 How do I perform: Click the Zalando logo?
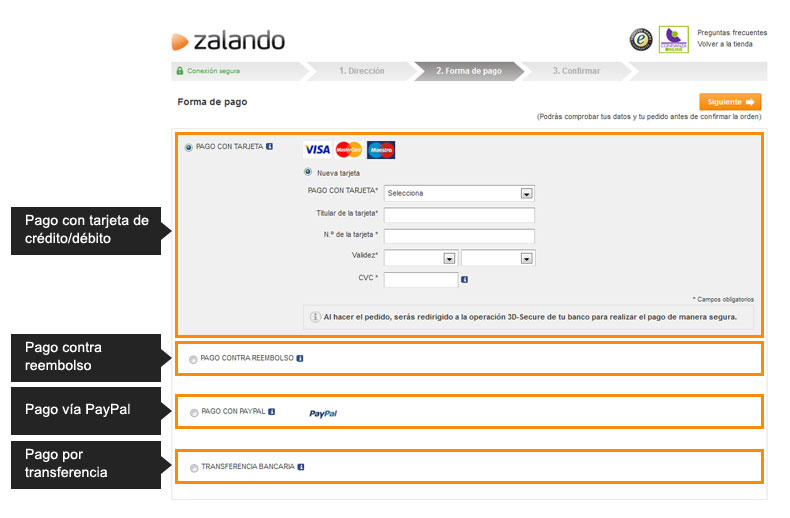228,41
